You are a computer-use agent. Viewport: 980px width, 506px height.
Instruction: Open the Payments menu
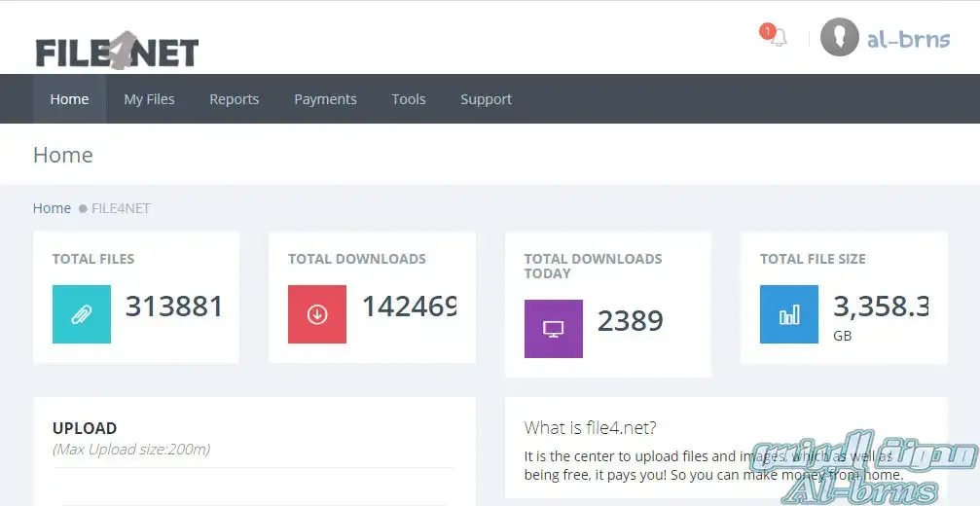pos(325,98)
